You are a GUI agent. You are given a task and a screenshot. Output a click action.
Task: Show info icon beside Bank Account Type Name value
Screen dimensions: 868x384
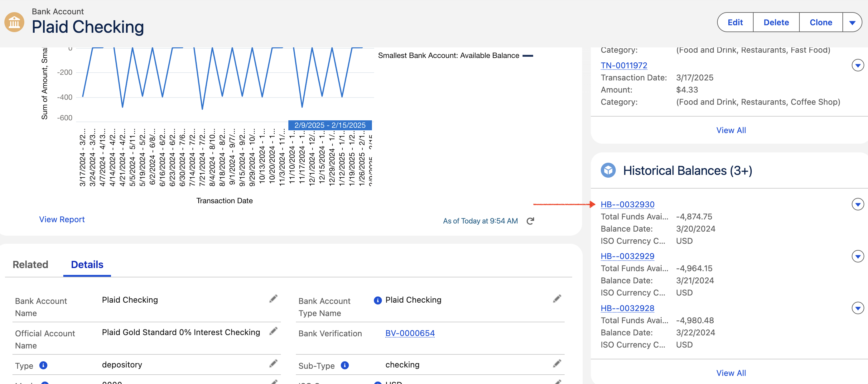[378, 300]
